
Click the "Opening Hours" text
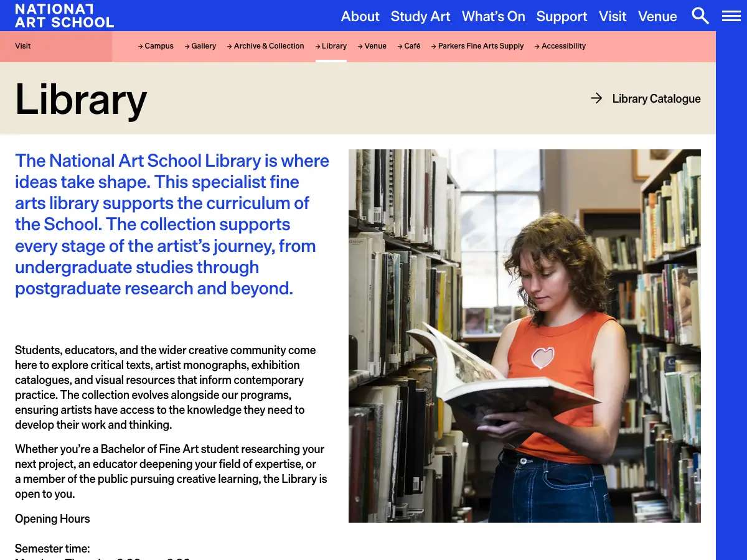click(52, 519)
